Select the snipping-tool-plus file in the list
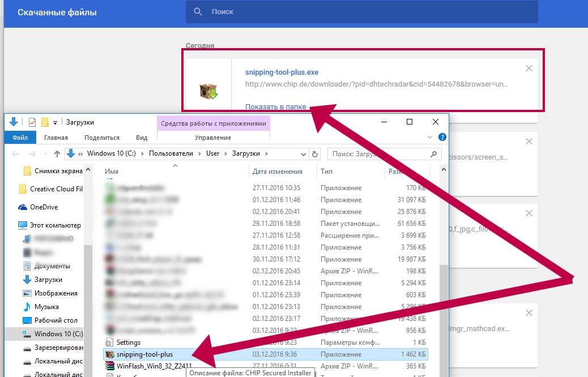Image resolution: width=588 pixels, height=377 pixels. tap(144, 354)
